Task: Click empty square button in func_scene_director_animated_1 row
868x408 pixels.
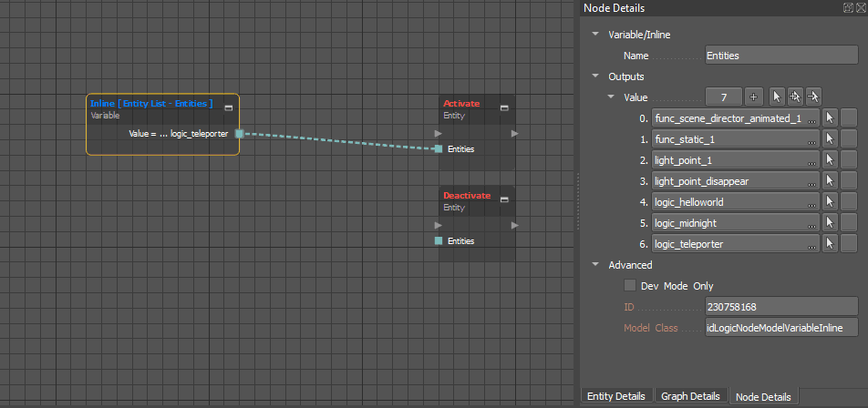Action: click(x=849, y=117)
